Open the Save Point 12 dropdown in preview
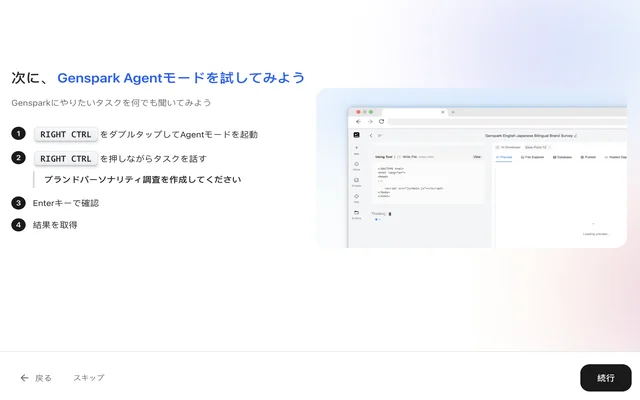Viewport: 640px width, 400px height. point(538,147)
